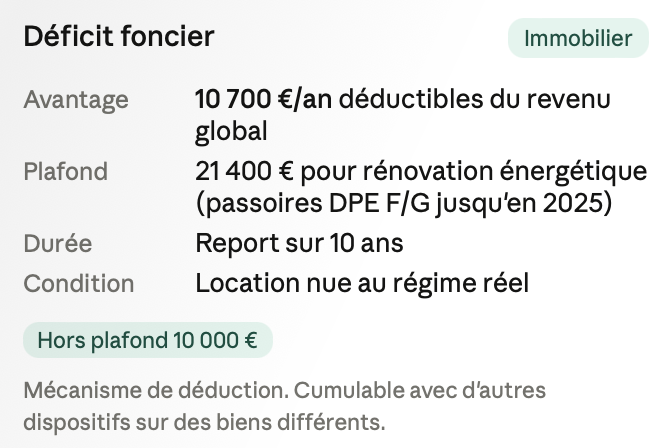Select the Plafond row label
Viewport: 670px width, 448px height.
coord(65,171)
